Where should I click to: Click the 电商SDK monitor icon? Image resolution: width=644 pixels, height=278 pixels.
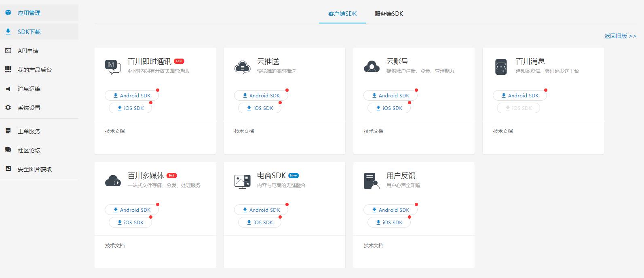pos(242,181)
